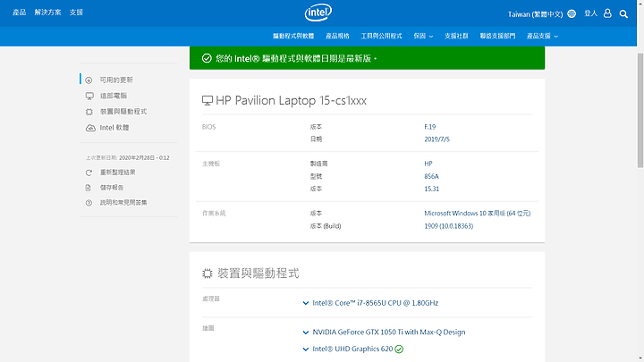Click the scrollbar down arrow

(640, 358)
